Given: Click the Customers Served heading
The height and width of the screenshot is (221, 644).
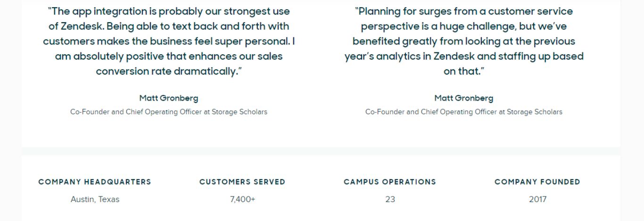Looking at the screenshot, I should (242, 182).
